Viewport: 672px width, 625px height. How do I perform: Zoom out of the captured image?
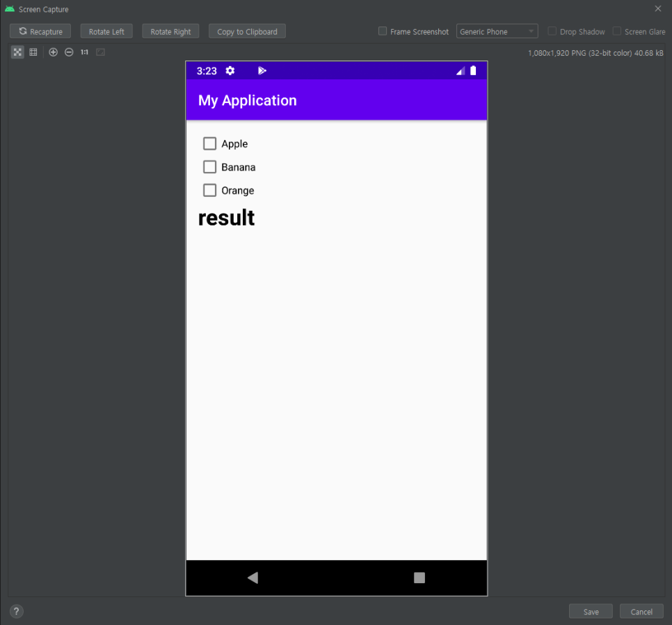tap(69, 52)
